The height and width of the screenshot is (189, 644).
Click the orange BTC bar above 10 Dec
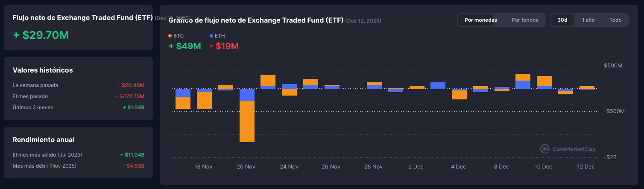point(544,81)
